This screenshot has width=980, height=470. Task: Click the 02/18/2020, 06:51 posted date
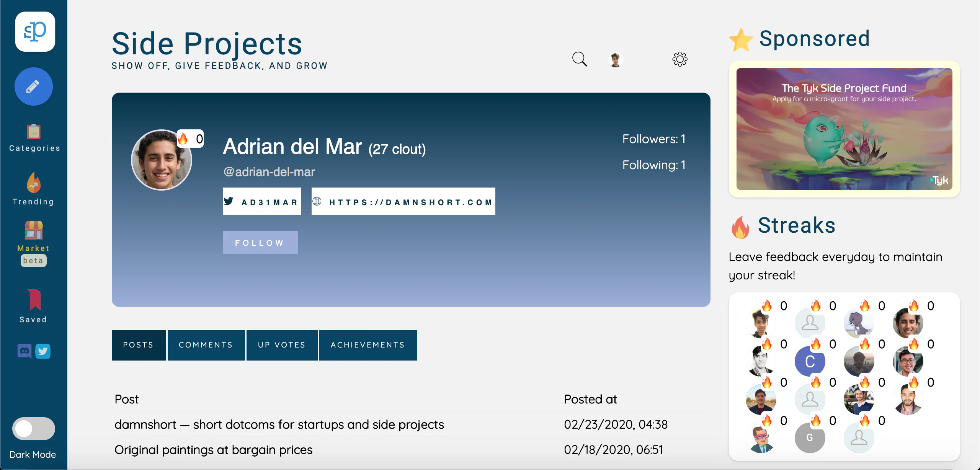pyautogui.click(x=613, y=450)
